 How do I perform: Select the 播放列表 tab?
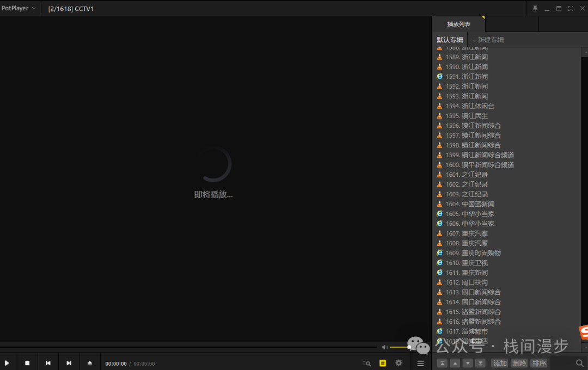[458, 24]
